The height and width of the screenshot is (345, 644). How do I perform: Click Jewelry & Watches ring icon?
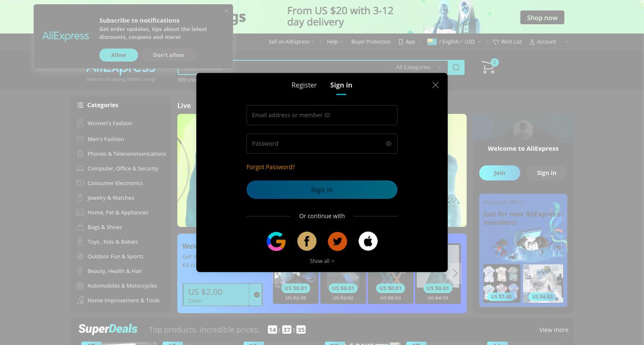pyautogui.click(x=80, y=198)
